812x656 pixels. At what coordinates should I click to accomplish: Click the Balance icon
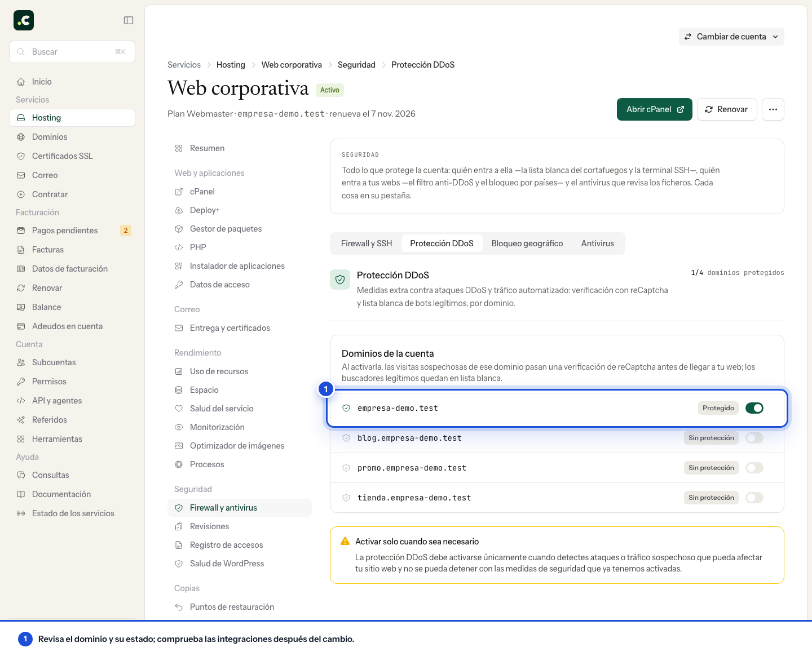[x=21, y=307]
